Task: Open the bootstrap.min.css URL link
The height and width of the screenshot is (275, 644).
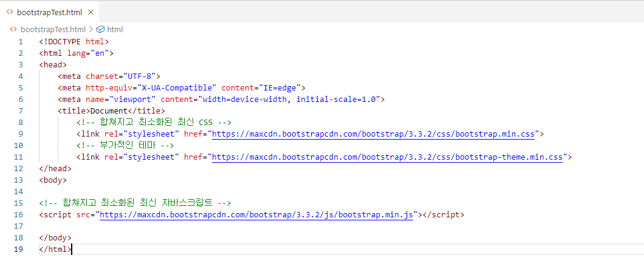Action: pyautogui.click(x=374, y=134)
